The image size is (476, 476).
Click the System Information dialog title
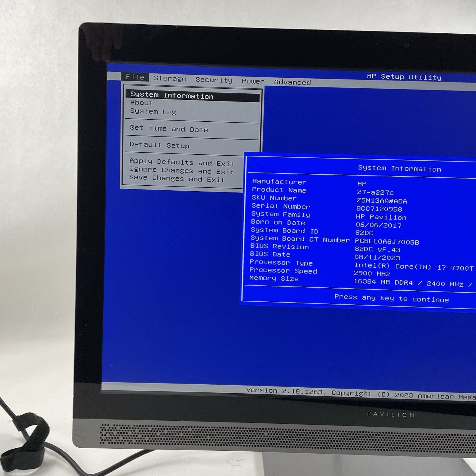(400, 168)
